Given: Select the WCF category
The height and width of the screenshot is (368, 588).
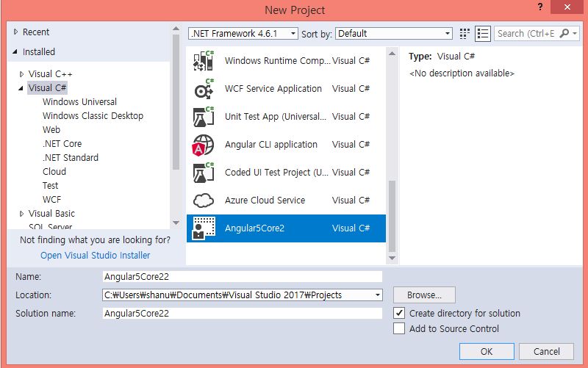Looking at the screenshot, I should [x=51, y=199].
